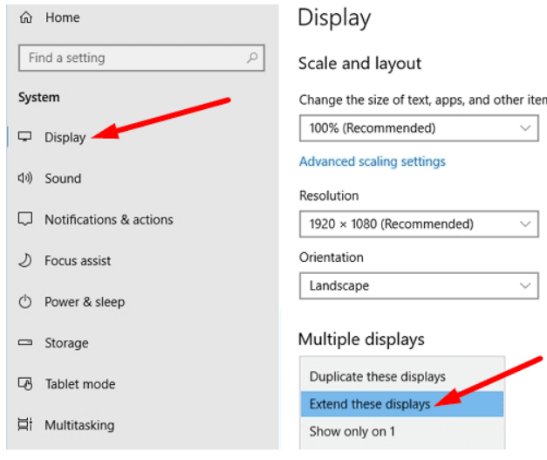The height and width of the screenshot is (460, 547).
Task: Click the Tablet mode icon
Action: 25,384
